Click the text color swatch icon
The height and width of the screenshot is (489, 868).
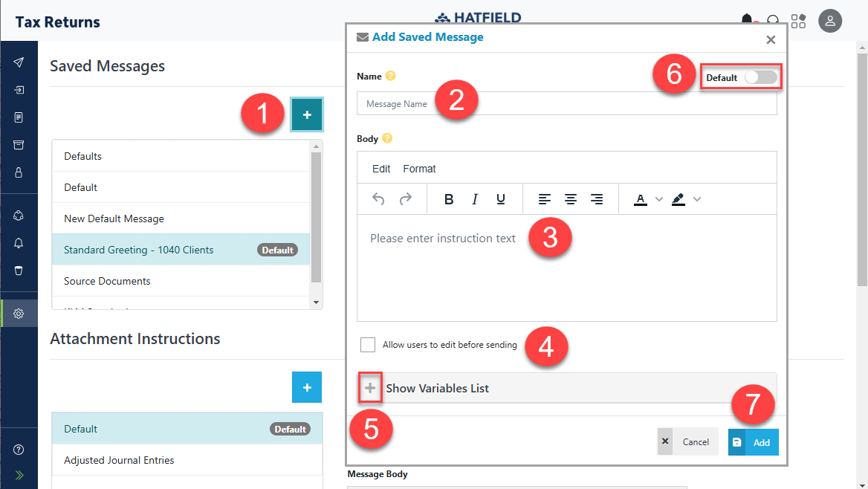point(640,199)
